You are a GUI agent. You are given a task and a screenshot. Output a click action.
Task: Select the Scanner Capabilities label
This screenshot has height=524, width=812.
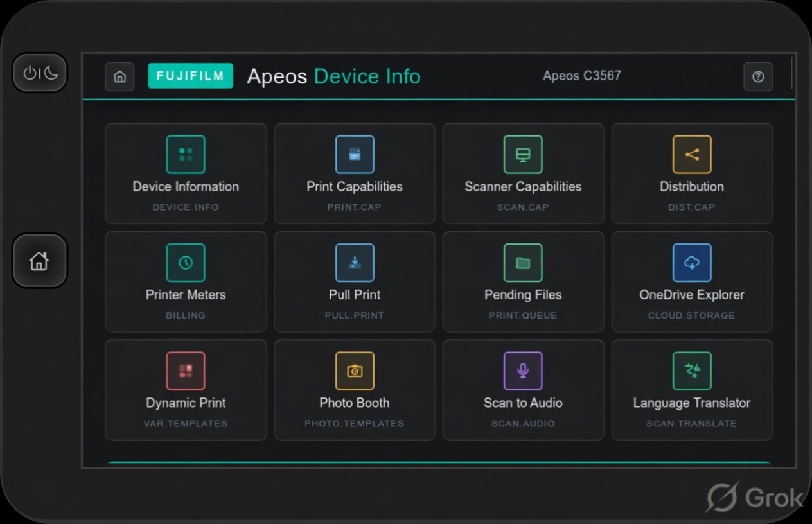(x=523, y=187)
